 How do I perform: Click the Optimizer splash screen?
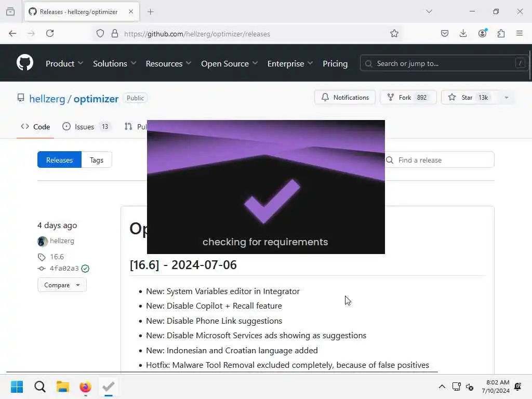pyautogui.click(x=265, y=187)
